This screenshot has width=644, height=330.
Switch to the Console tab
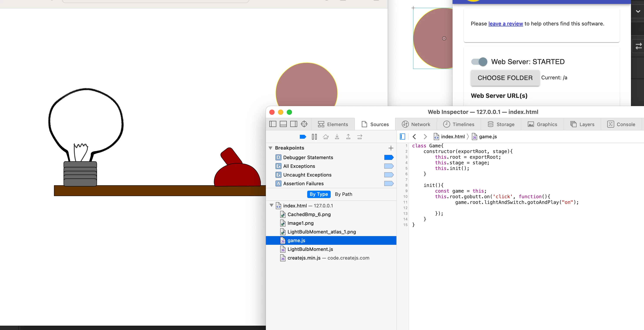(621, 124)
